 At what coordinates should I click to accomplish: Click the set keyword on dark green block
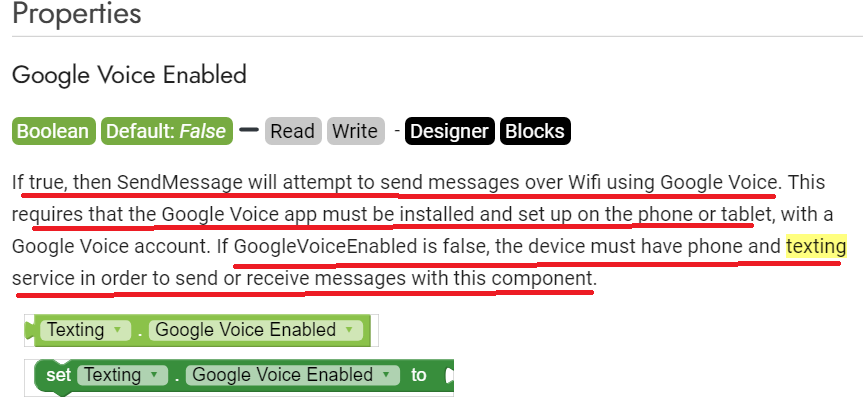point(58,375)
